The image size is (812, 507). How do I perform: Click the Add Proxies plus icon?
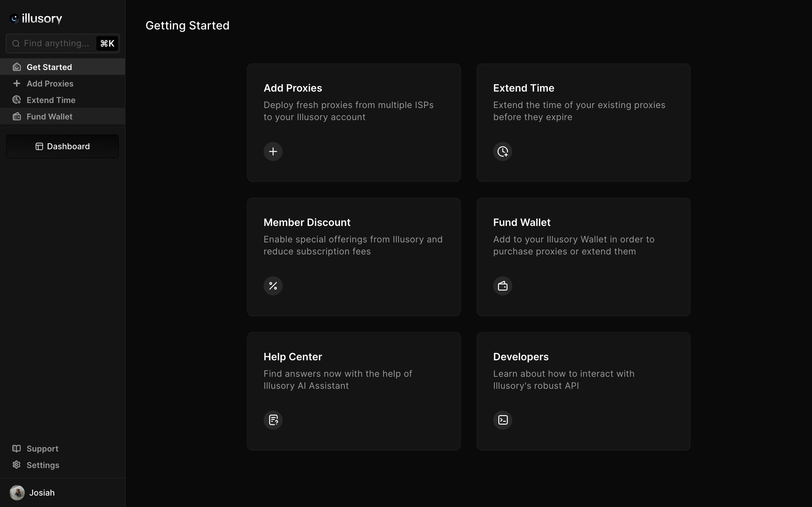pyautogui.click(x=273, y=151)
